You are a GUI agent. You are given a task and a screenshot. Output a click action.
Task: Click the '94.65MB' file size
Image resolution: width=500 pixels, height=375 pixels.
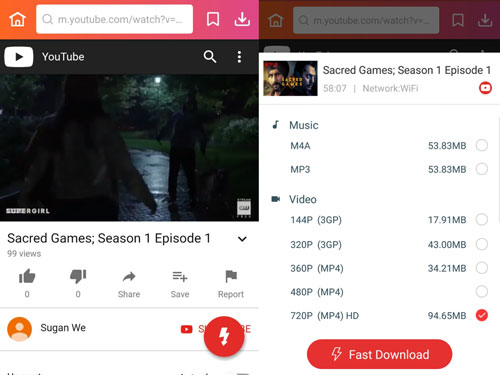(447, 316)
